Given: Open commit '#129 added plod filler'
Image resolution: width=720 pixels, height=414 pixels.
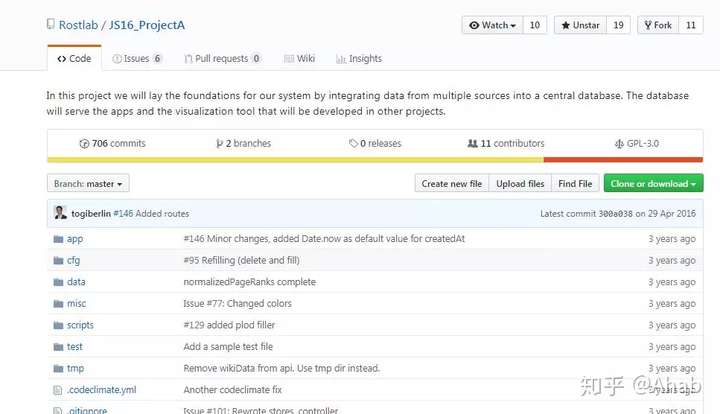Looking at the screenshot, I should pos(229,325).
